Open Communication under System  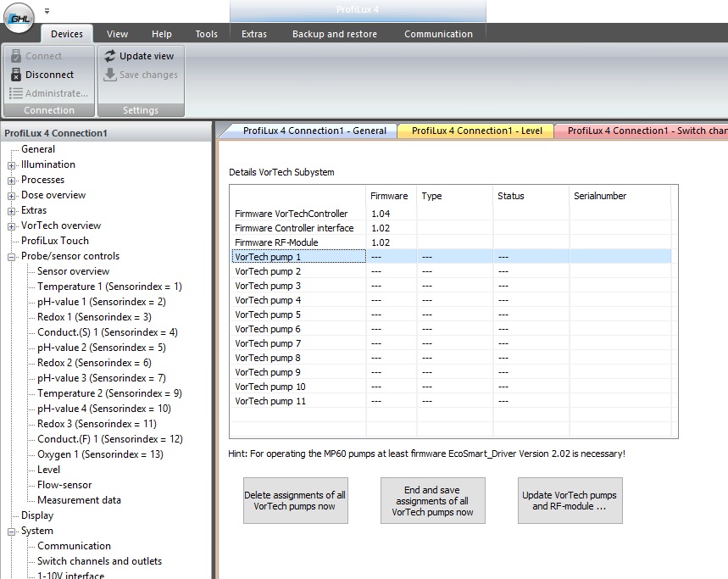click(74, 546)
